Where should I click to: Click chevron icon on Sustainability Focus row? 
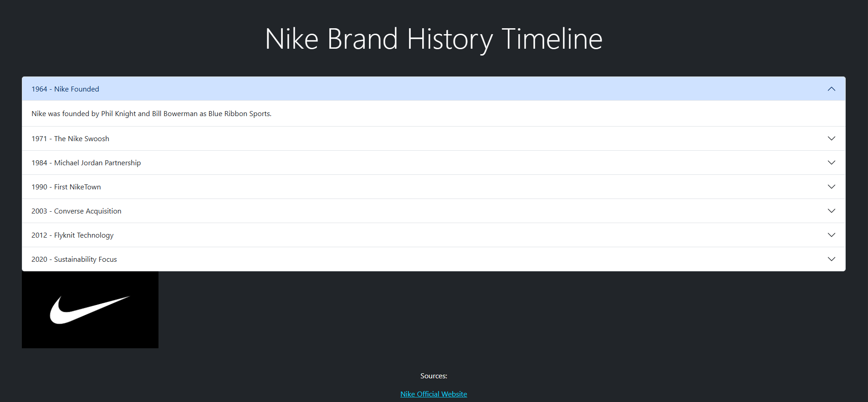coord(831,259)
